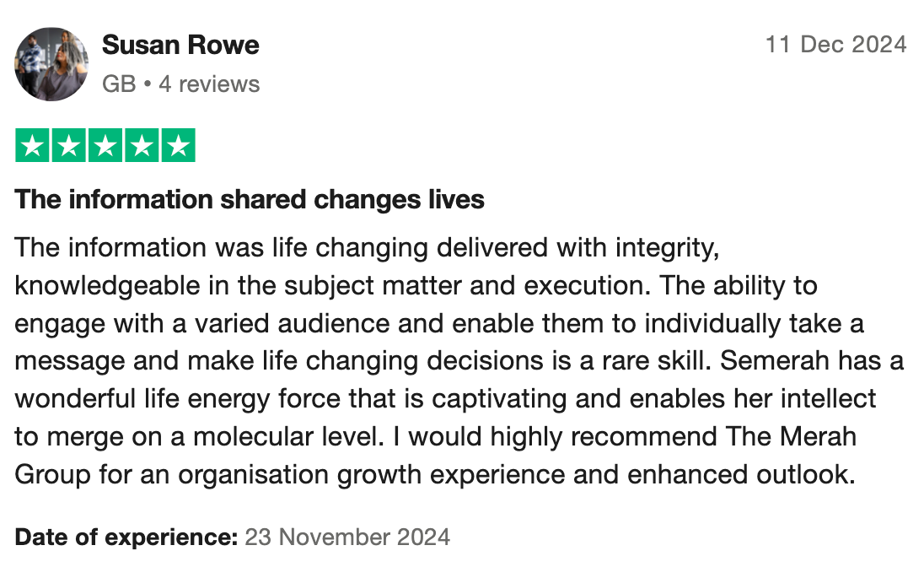The image size is (924, 567).
Task: Click Susan Rowe's profile avatar
Action: pos(51,64)
